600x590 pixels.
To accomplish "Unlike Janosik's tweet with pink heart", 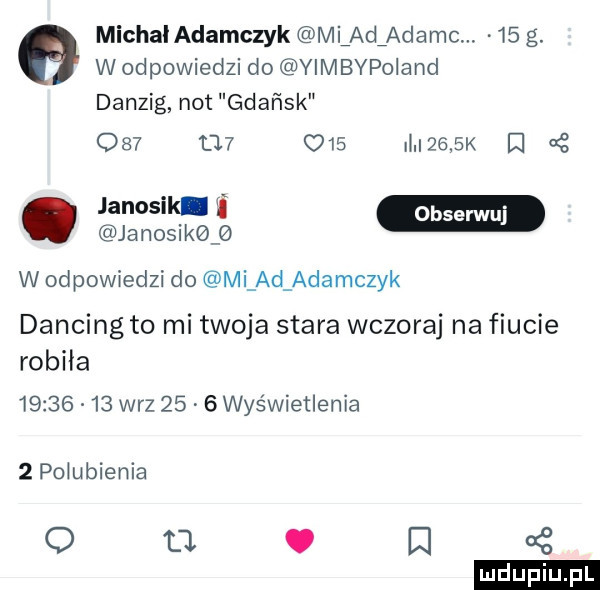I will click(300, 541).
